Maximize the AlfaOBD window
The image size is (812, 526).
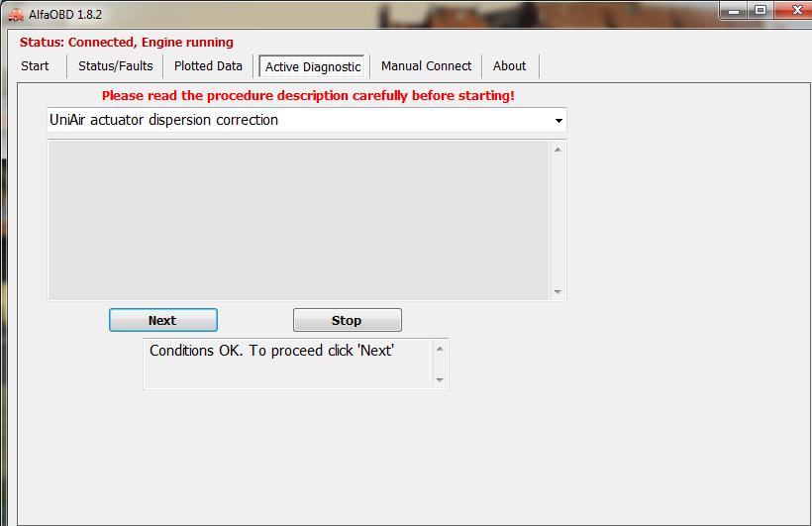coord(761,10)
